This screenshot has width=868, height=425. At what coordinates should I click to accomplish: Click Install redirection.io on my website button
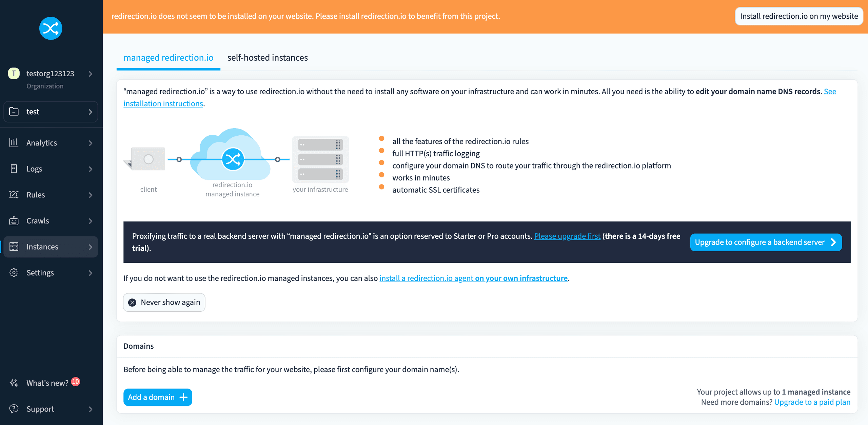(x=799, y=16)
